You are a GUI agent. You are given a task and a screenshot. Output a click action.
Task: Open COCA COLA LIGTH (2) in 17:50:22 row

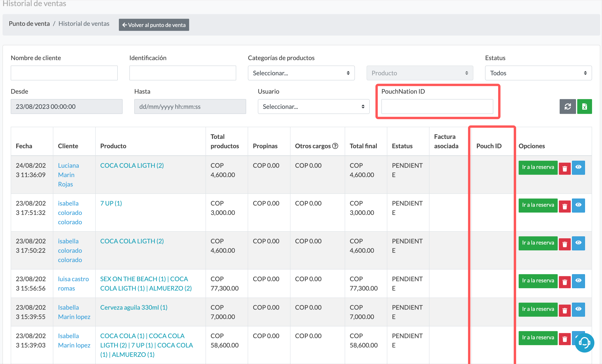click(132, 241)
